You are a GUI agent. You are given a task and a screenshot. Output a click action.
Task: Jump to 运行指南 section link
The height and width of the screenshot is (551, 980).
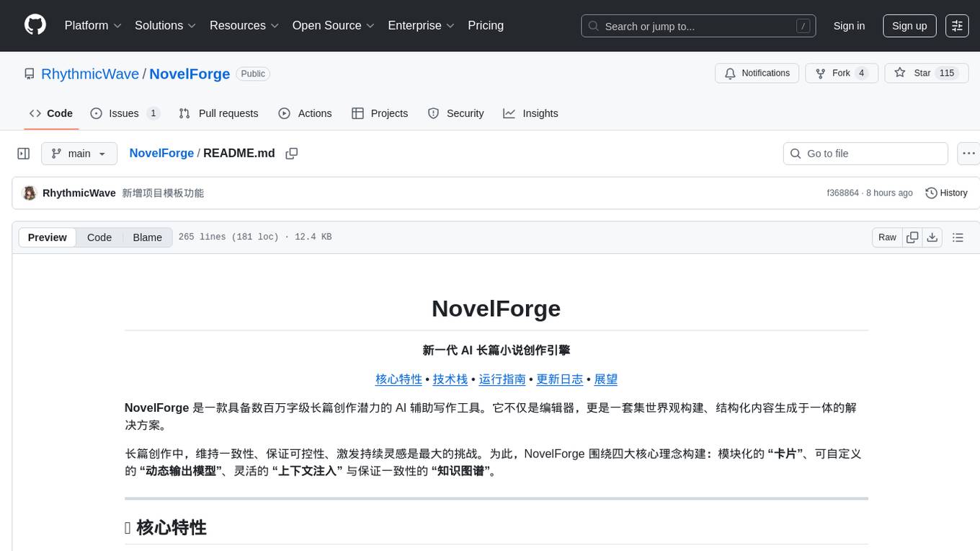tap(502, 379)
